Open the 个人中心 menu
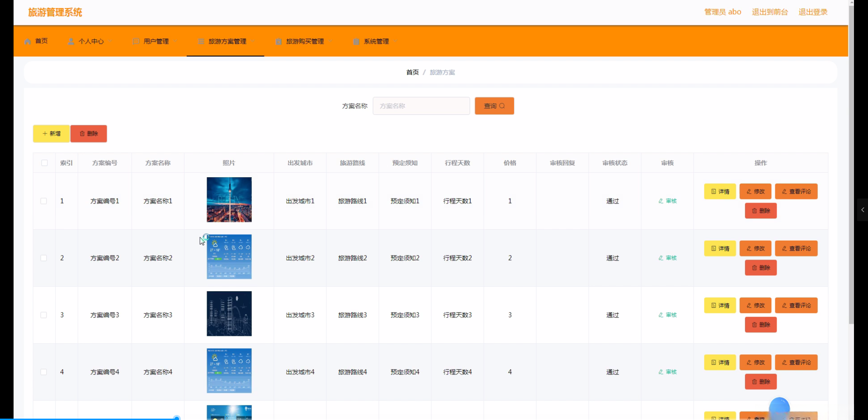868x420 pixels. [91, 41]
